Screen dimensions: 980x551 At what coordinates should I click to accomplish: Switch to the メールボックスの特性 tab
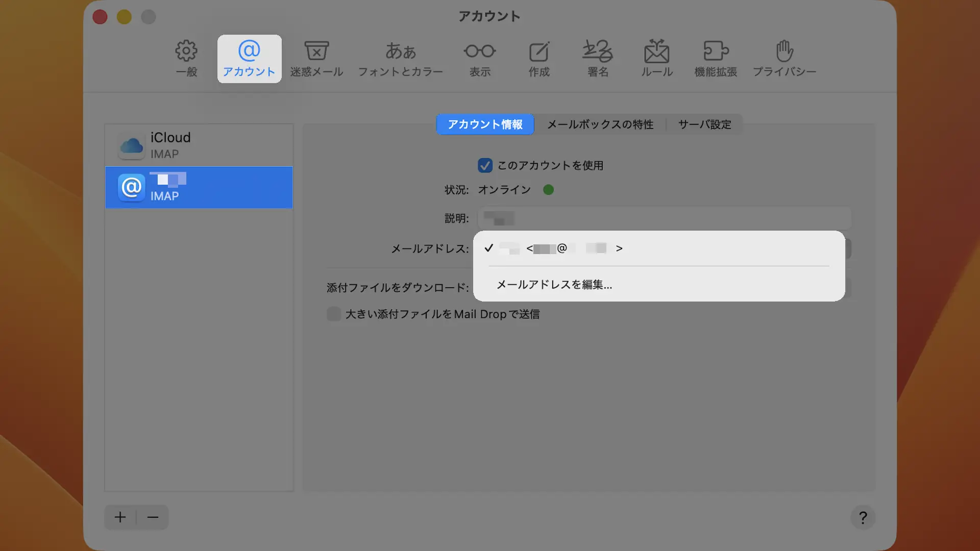tap(600, 124)
